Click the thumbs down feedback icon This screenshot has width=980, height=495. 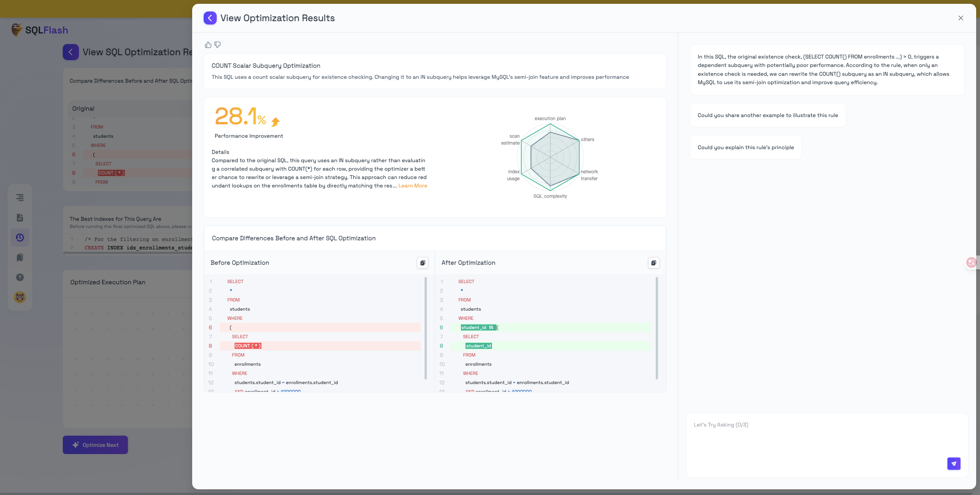click(x=217, y=45)
